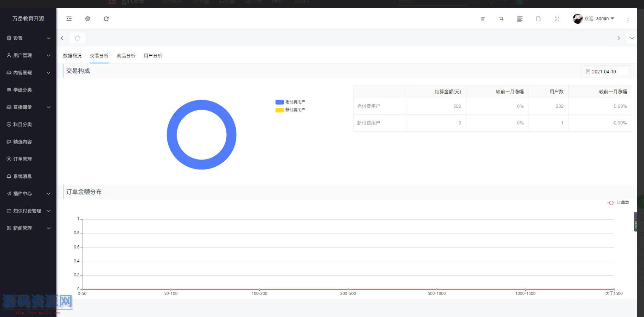This screenshot has height=317, width=644.
Task: Click the trash clear cache icon
Action: tap(482, 19)
